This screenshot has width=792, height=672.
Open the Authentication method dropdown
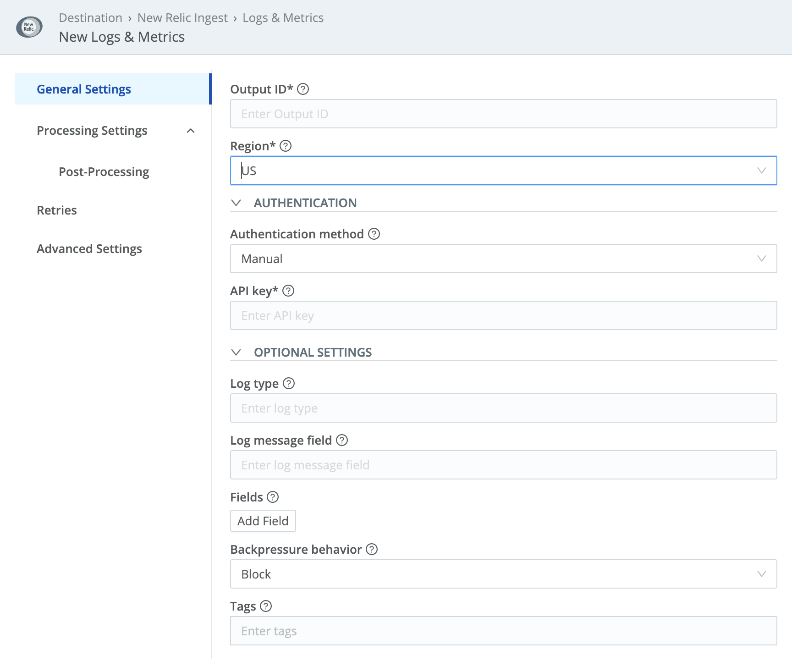[x=503, y=259]
